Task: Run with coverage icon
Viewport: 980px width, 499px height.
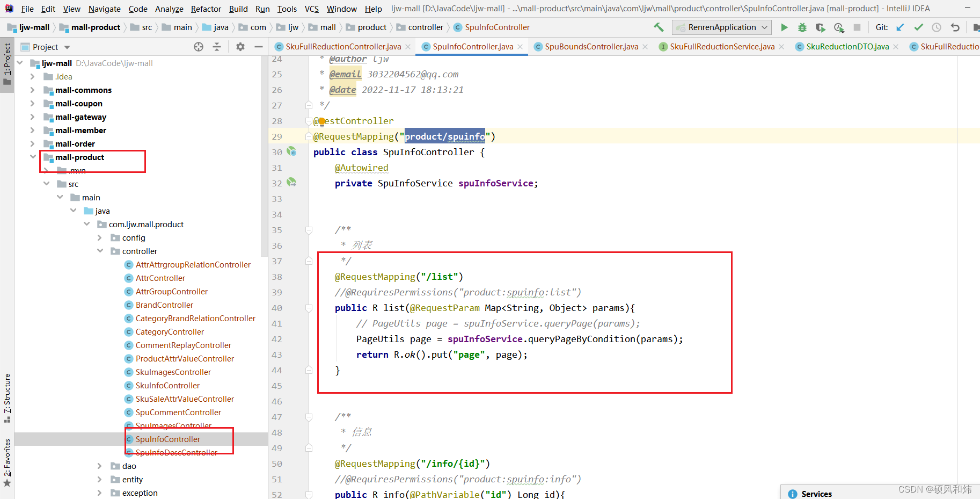Action: coord(820,27)
